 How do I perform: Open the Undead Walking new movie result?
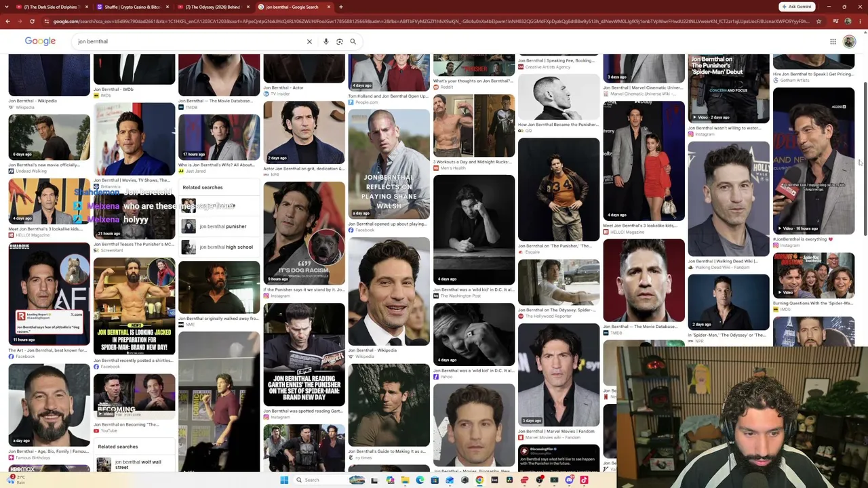(44, 165)
